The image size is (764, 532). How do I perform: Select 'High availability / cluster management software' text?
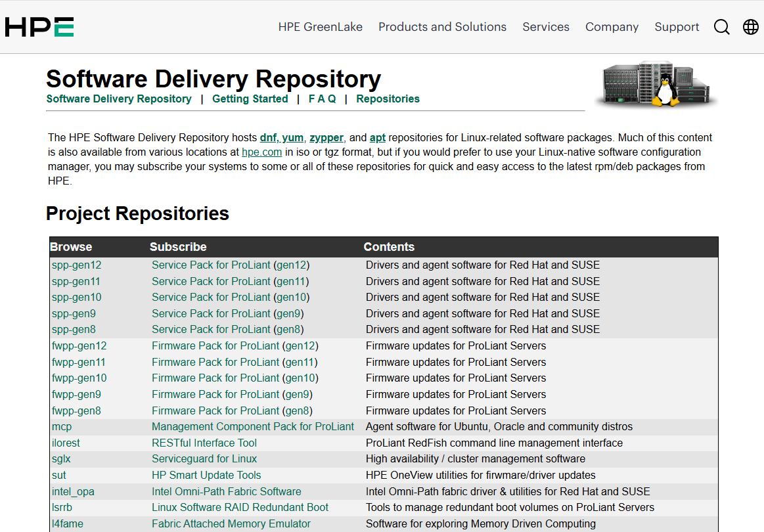point(476,459)
